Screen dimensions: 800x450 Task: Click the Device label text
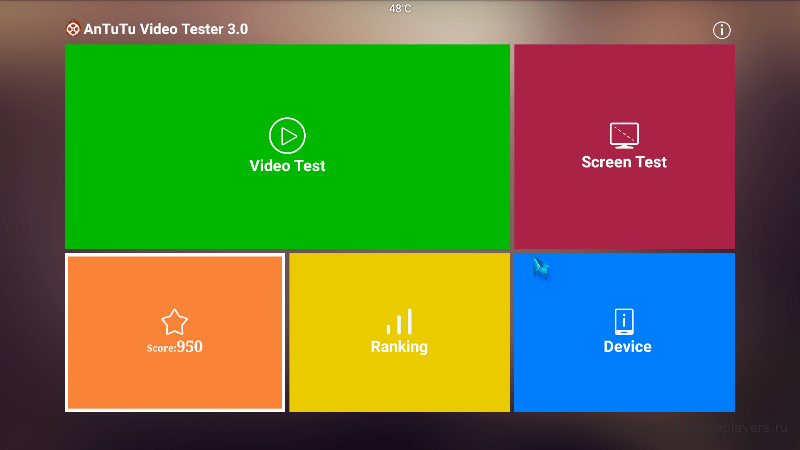(628, 347)
